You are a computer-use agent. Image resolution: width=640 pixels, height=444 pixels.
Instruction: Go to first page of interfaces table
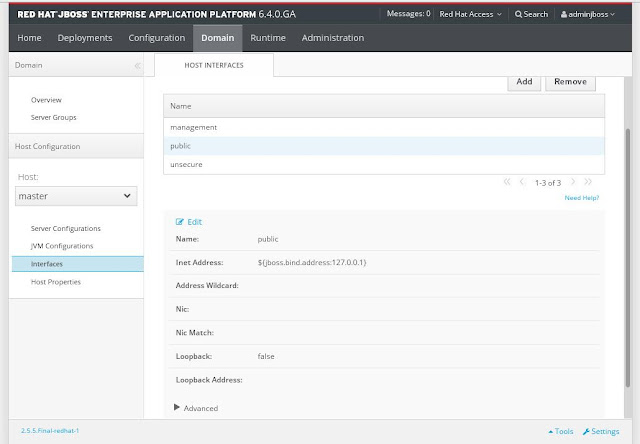(x=507, y=182)
